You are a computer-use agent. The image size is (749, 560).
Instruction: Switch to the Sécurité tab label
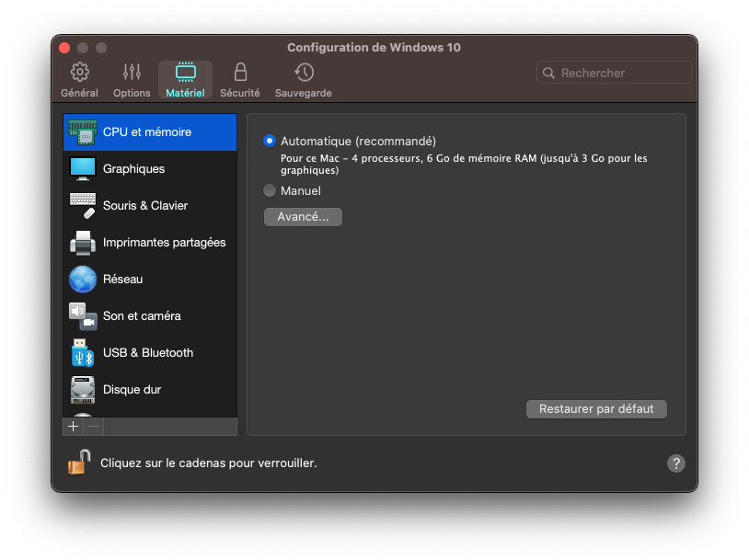(240, 93)
